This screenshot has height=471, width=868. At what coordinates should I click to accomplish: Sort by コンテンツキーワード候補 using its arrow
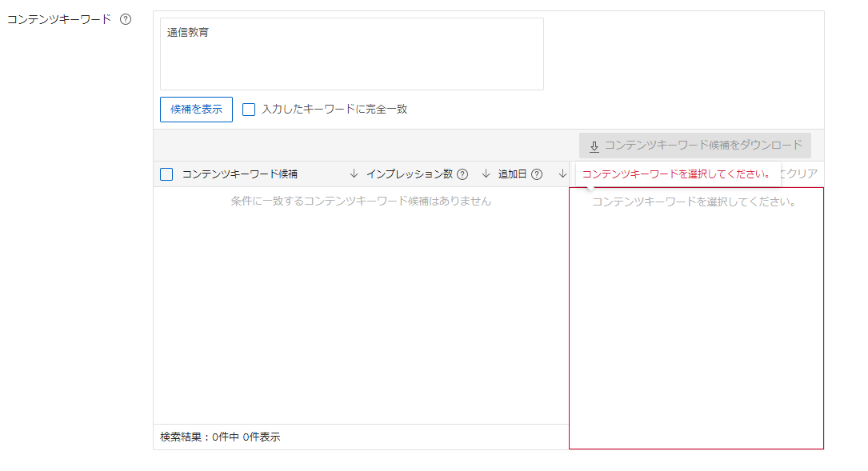(354, 174)
